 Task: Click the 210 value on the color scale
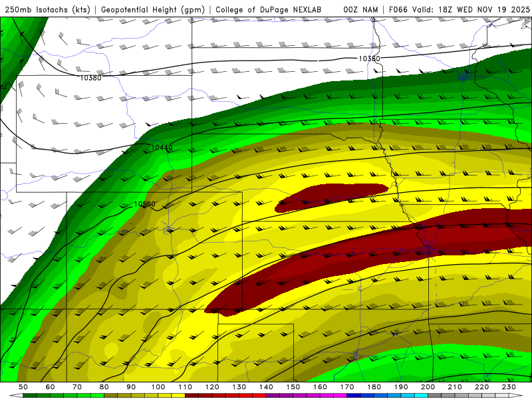[455, 387]
